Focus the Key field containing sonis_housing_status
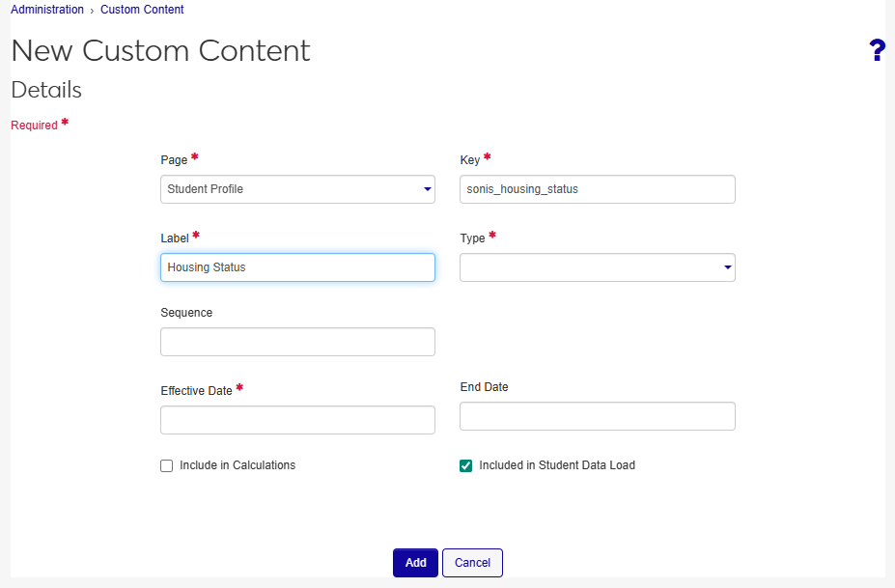 pos(597,189)
